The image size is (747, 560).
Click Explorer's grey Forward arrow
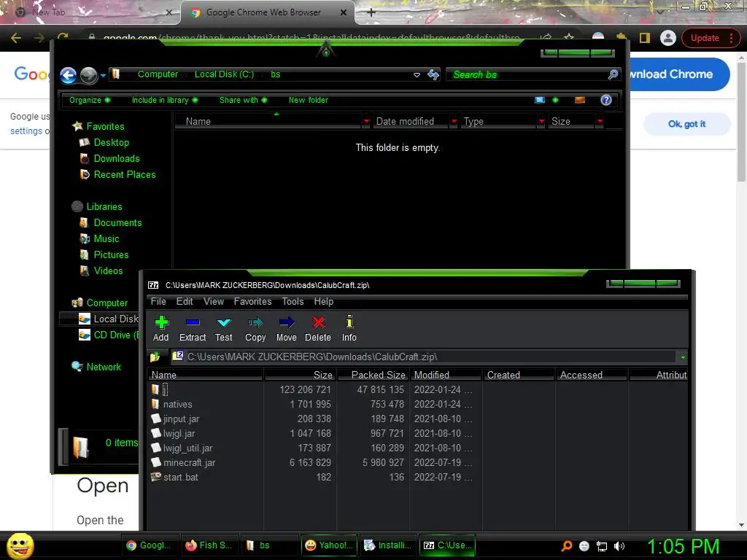point(88,75)
